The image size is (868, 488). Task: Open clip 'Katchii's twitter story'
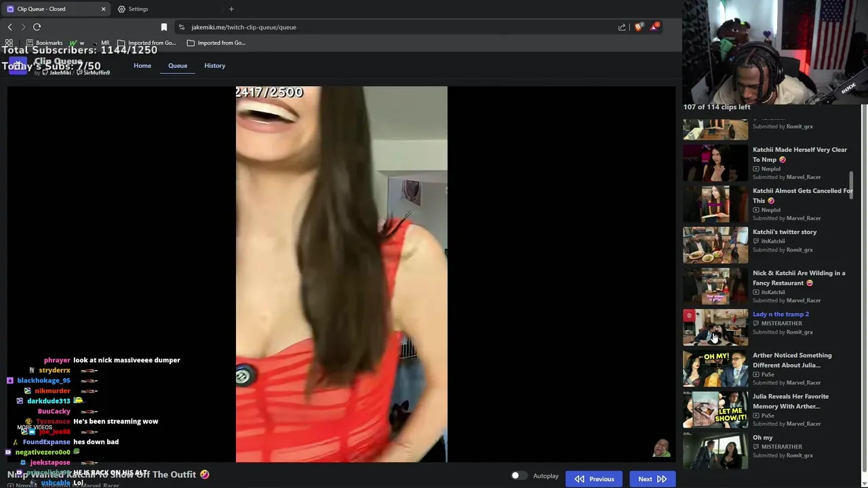[x=785, y=232]
